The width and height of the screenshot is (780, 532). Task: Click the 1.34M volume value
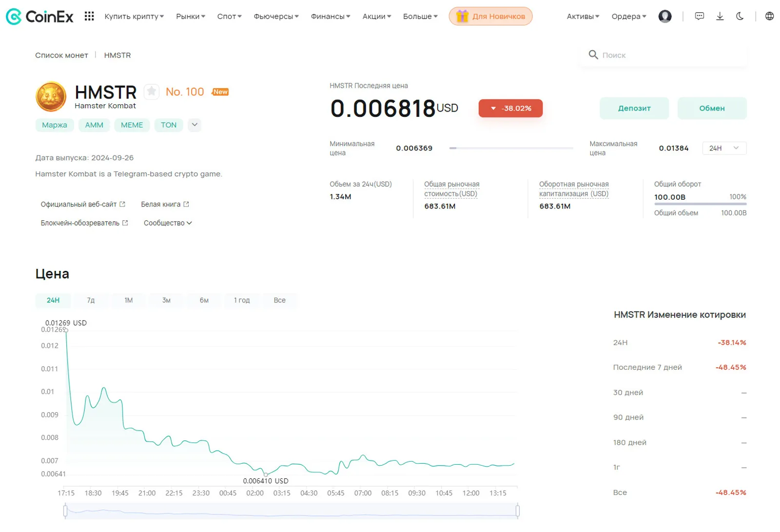[340, 197]
